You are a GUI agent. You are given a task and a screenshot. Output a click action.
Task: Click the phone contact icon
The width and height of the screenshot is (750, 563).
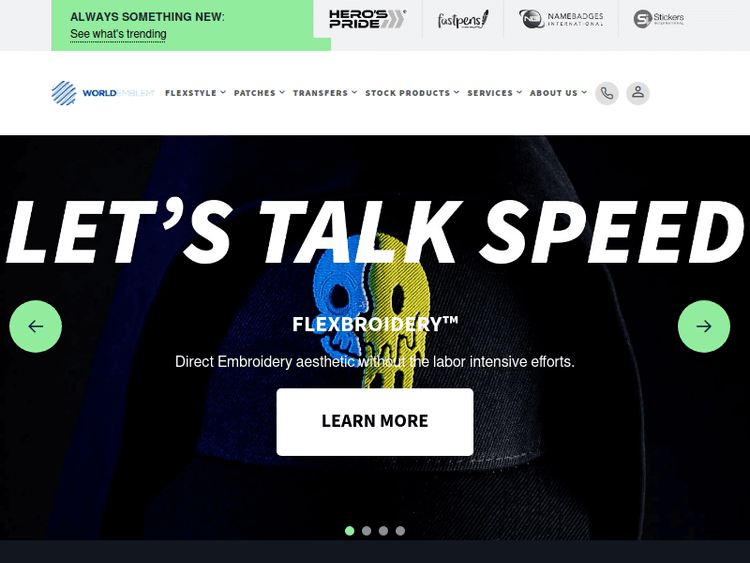click(x=607, y=93)
